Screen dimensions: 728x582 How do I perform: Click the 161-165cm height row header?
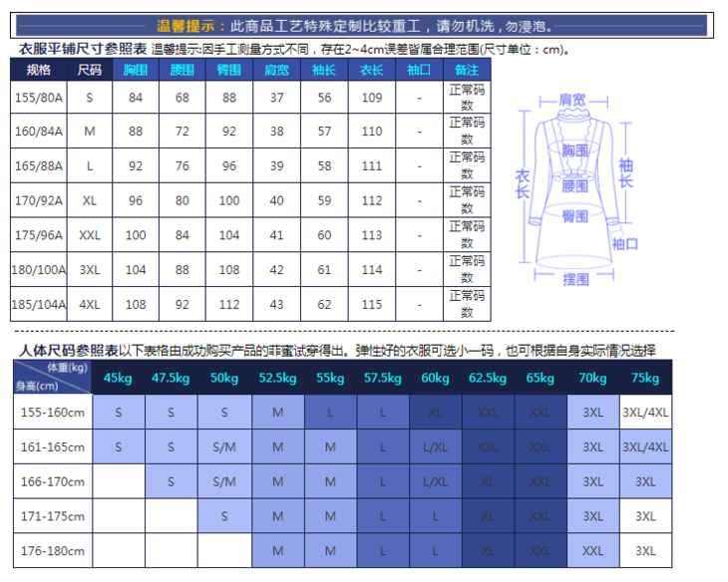coord(53,446)
